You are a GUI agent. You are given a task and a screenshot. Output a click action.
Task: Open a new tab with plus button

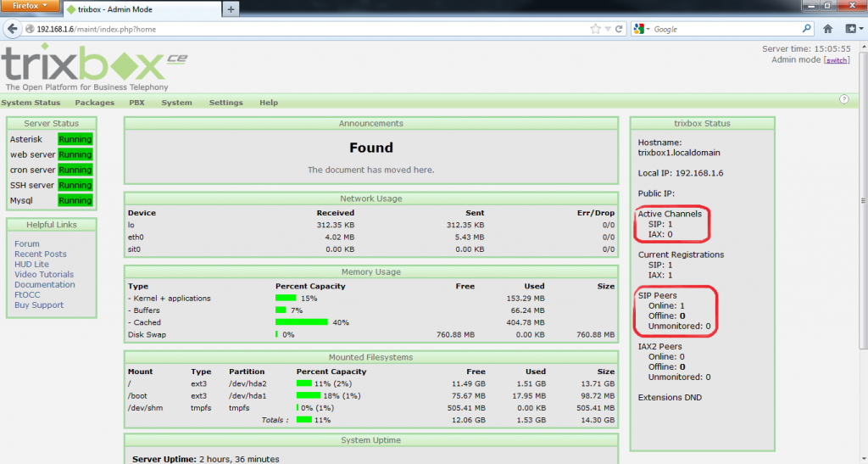click(231, 8)
